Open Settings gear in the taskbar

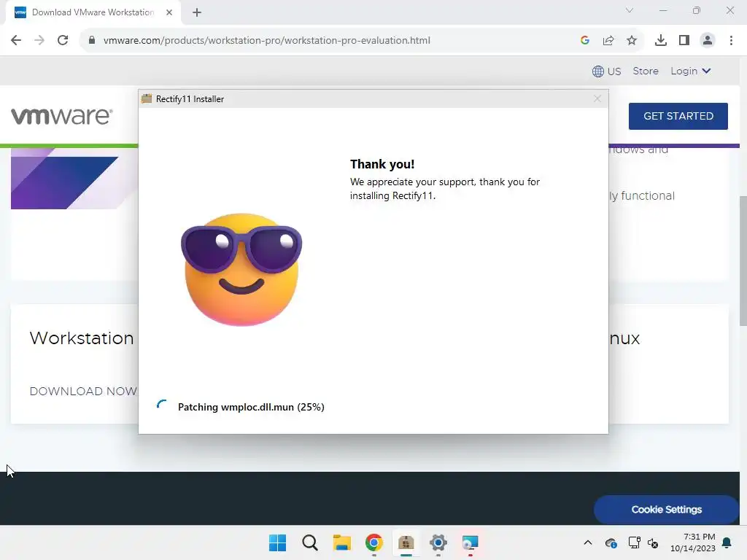coord(438,542)
